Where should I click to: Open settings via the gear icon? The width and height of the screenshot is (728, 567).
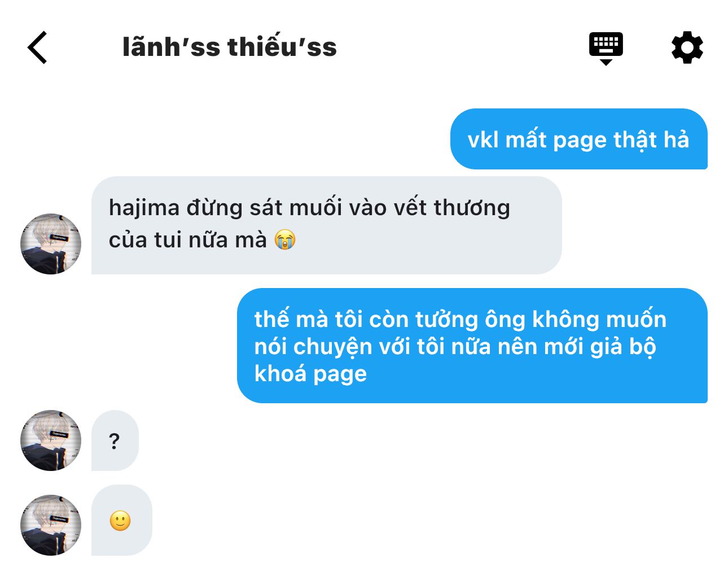point(687,47)
